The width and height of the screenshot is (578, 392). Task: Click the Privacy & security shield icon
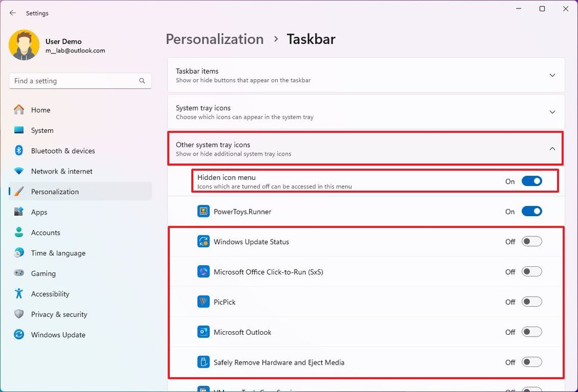(x=18, y=314)
